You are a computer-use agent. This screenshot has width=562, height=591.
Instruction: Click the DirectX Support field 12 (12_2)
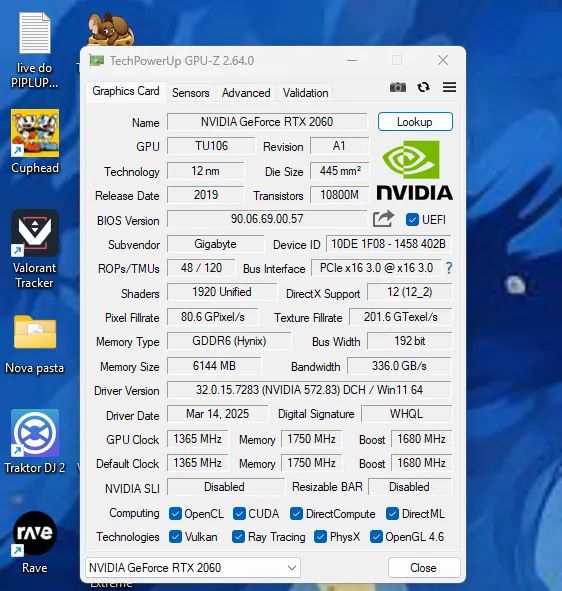[409, 292]
